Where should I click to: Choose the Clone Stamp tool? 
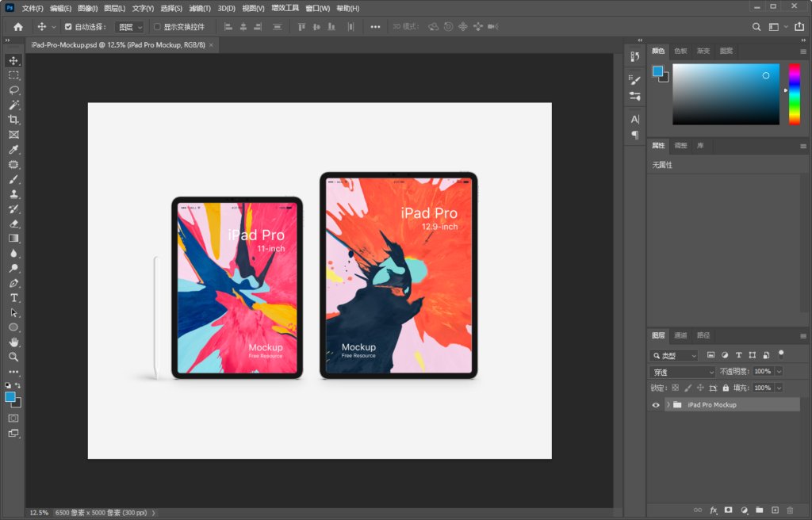click(13, 194)
